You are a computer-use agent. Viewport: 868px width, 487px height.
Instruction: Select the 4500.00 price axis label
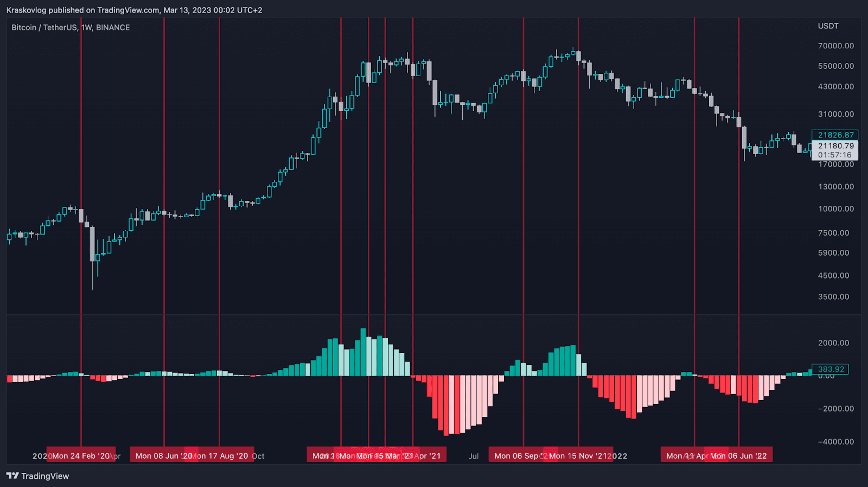pos(834,276)
